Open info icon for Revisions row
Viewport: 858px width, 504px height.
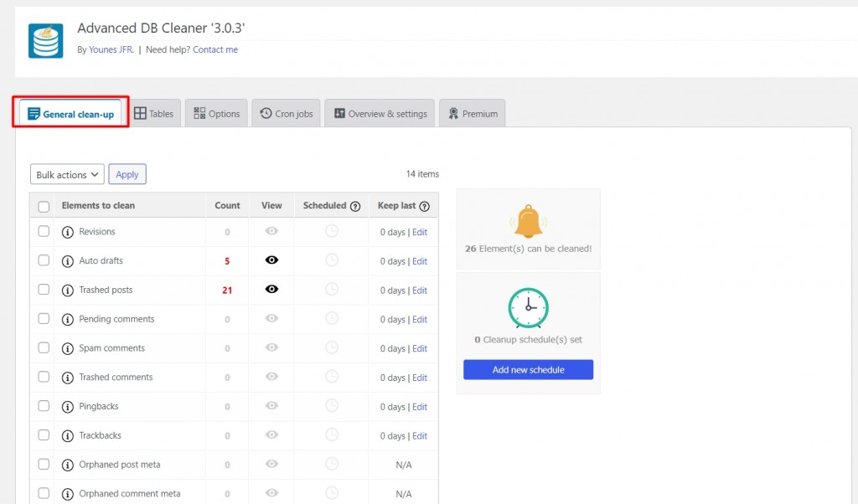tap(67, 232)
